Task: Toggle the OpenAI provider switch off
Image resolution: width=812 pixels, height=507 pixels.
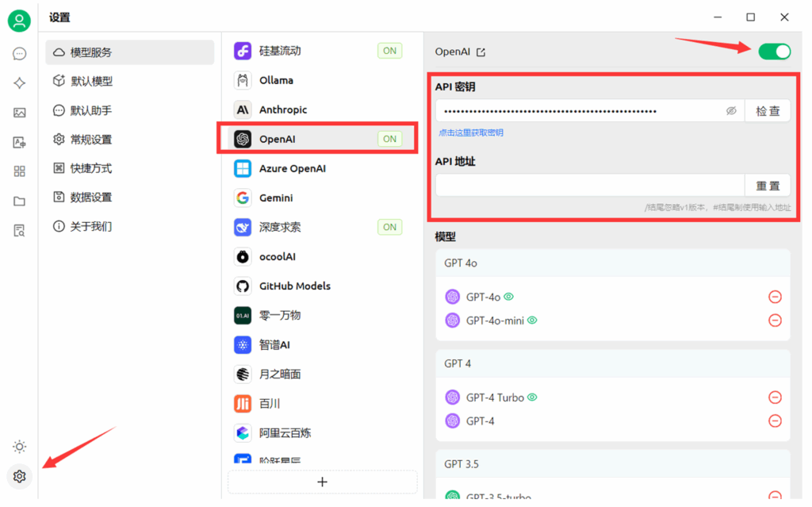Action: 774,52
